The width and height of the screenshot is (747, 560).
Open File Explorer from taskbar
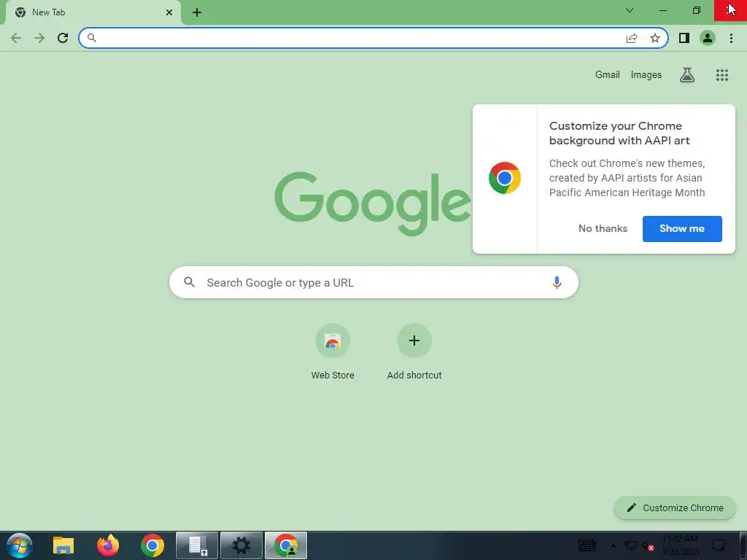(x=63, y=545)
